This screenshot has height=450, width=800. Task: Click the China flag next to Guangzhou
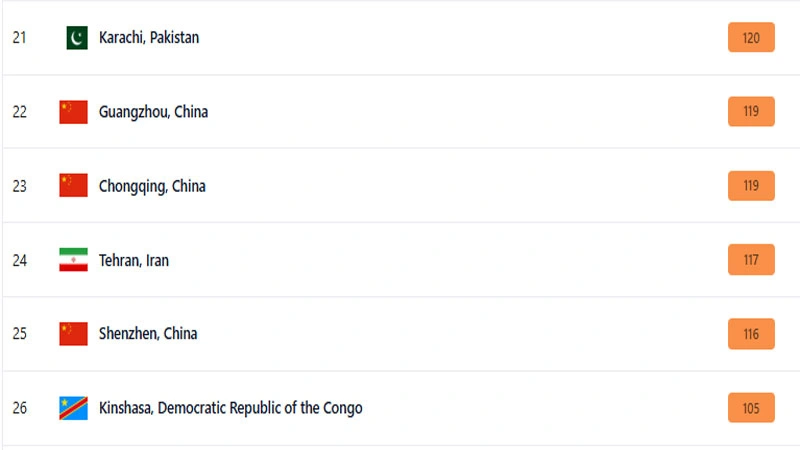(x=74, y=112)
